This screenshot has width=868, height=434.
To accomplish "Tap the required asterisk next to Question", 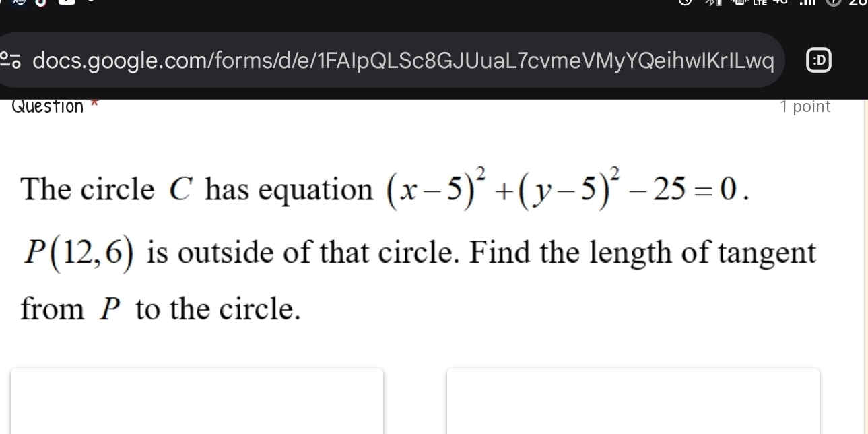I will (94, 103).
